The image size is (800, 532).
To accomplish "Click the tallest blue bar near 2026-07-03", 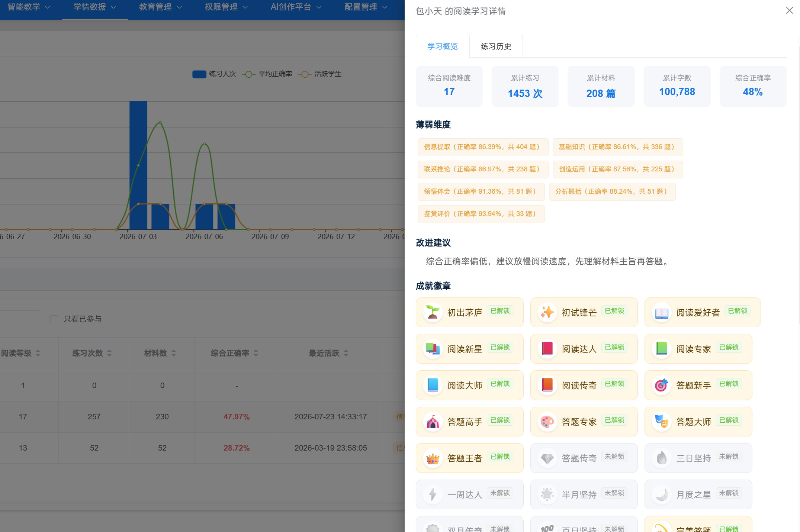I will [x=138, y=165].
